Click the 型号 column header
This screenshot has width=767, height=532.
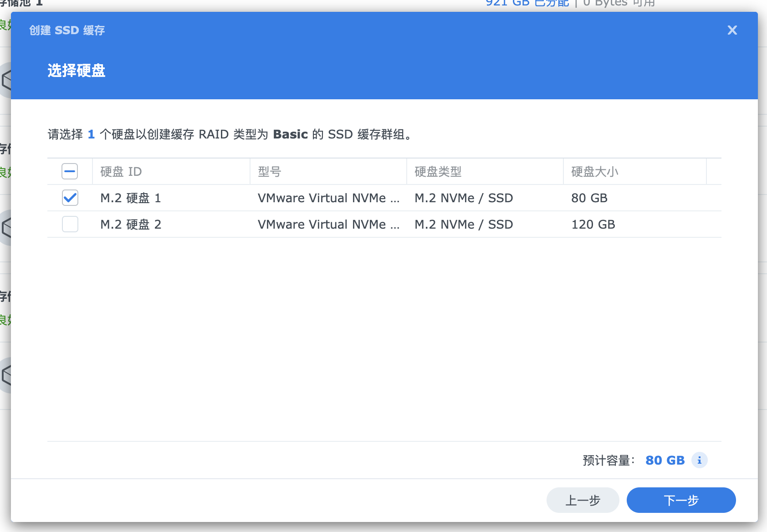point(270,172)
